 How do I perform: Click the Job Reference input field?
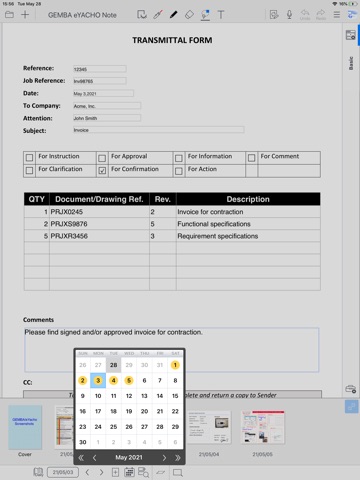click(x=100, y=81)
